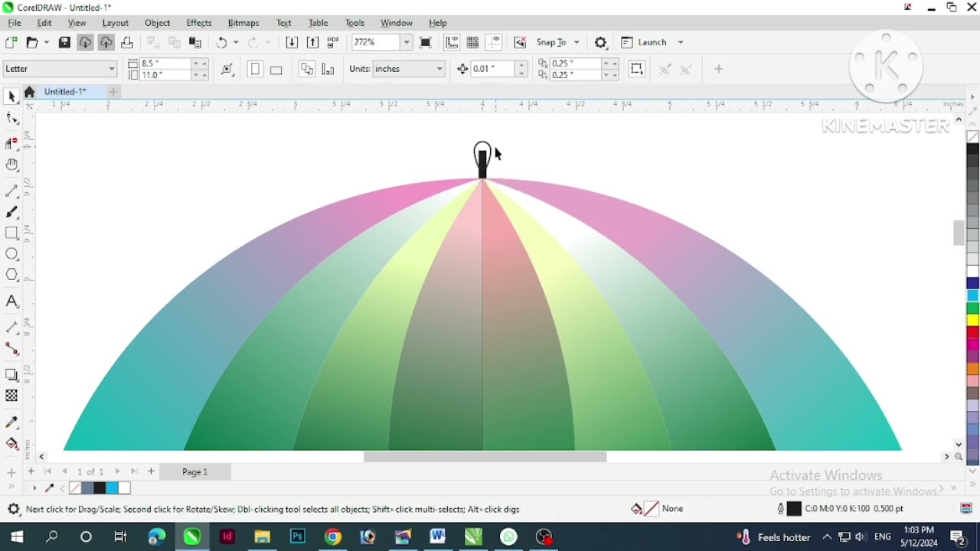Go to the next page arrow
The height and width of the screenshot is (551, 980).
pos(118,472)
